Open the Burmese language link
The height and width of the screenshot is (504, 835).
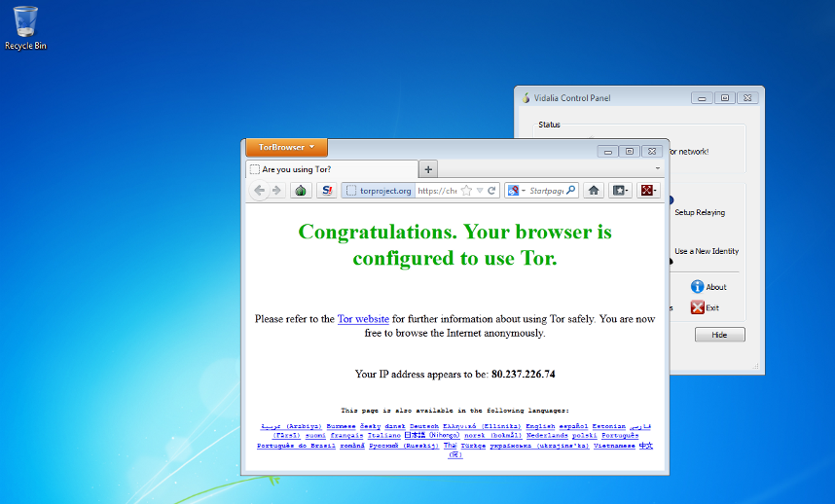[341, 426]
